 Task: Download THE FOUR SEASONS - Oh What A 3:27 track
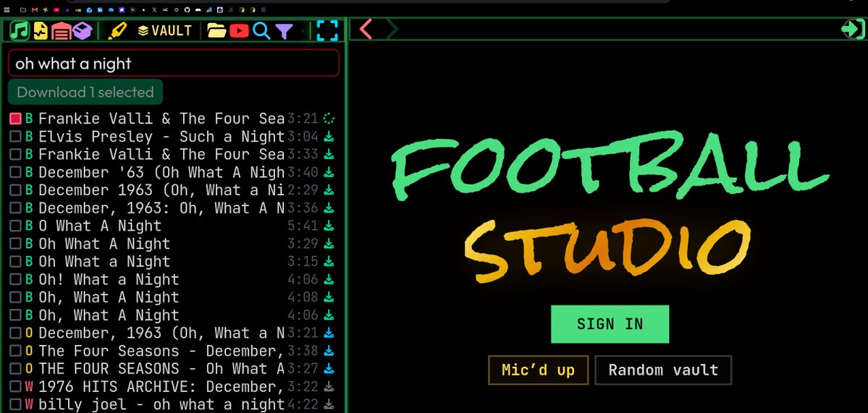pyautogui.click(x=329, y=368)
